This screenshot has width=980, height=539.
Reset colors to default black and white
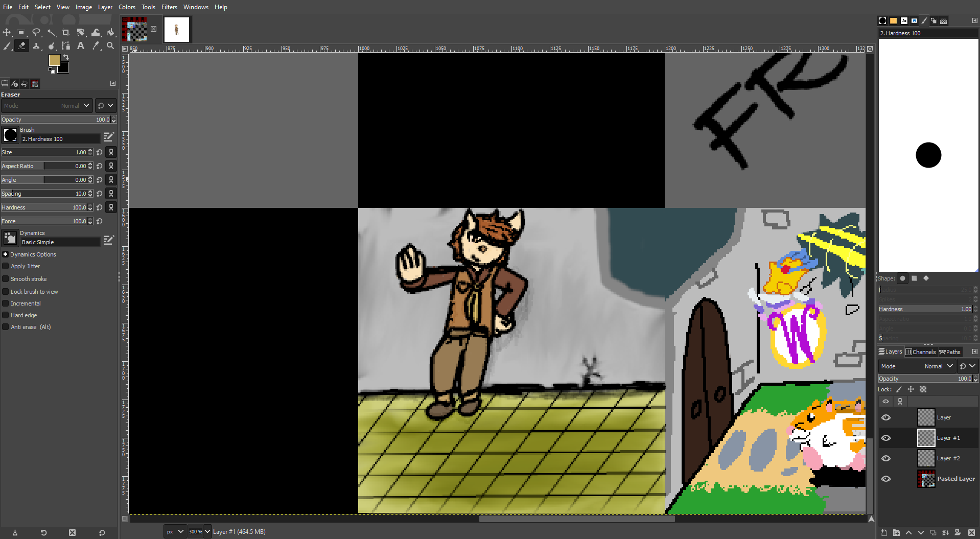click(52, 71)
